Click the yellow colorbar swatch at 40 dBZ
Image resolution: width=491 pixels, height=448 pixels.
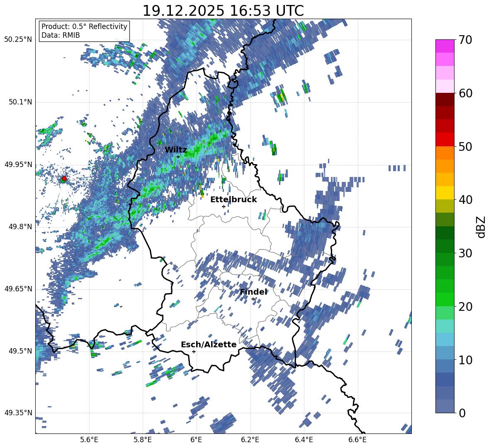(445, 193)
